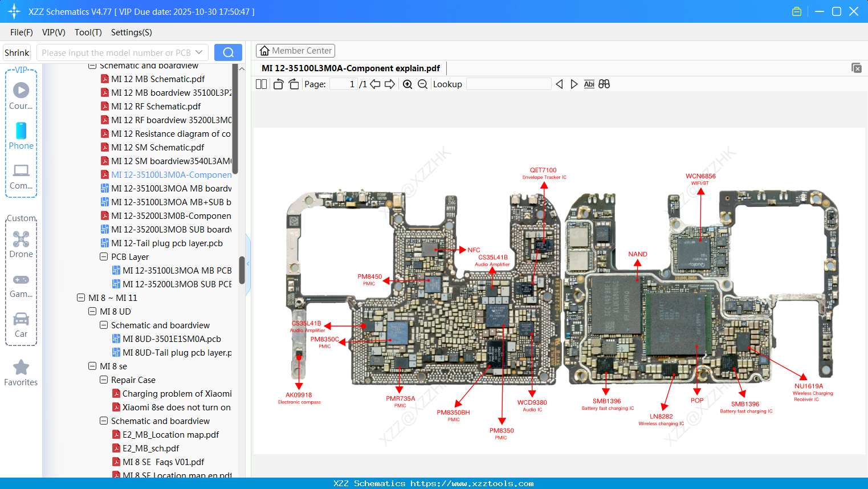Viewport: 868px width, 489px height.
Task: Toggle two-page view layout
Action: (261, 84)
